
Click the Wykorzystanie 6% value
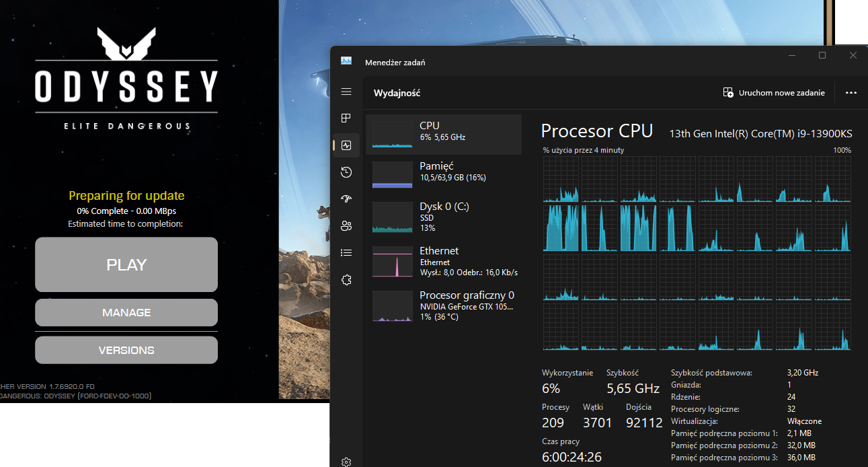pos(551,388)
